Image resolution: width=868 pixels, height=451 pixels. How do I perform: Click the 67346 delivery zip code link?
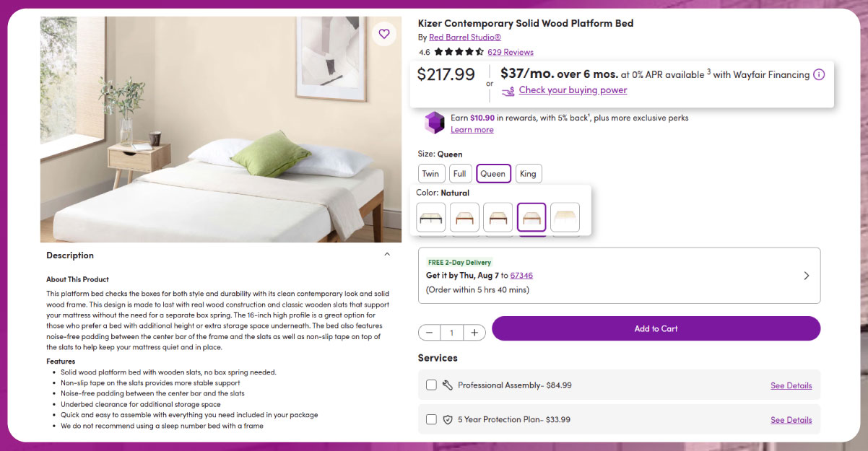click(521, 275)
